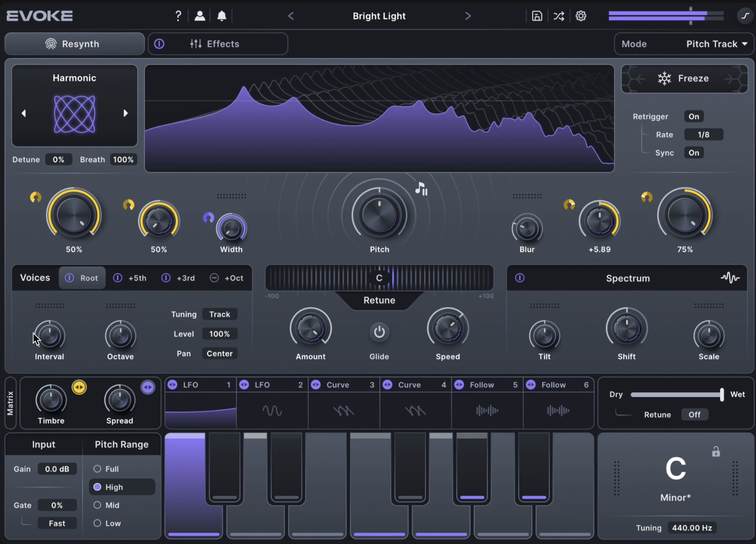Open Retrigger Rate 1/8 selector

[704, 134]
